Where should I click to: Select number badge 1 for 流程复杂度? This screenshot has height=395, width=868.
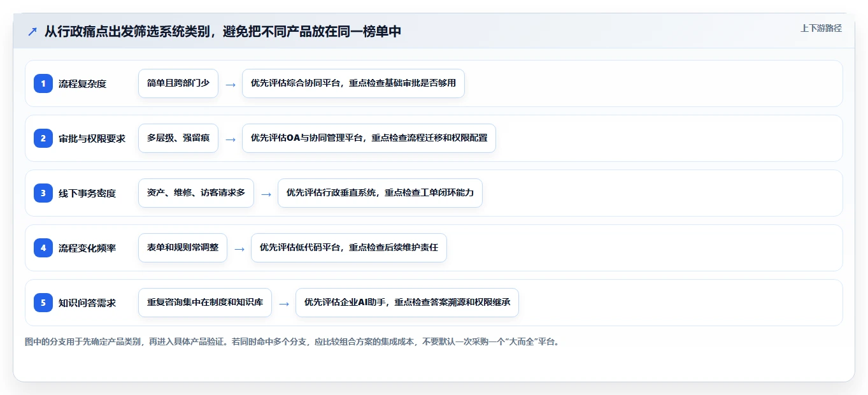[43, 83]
